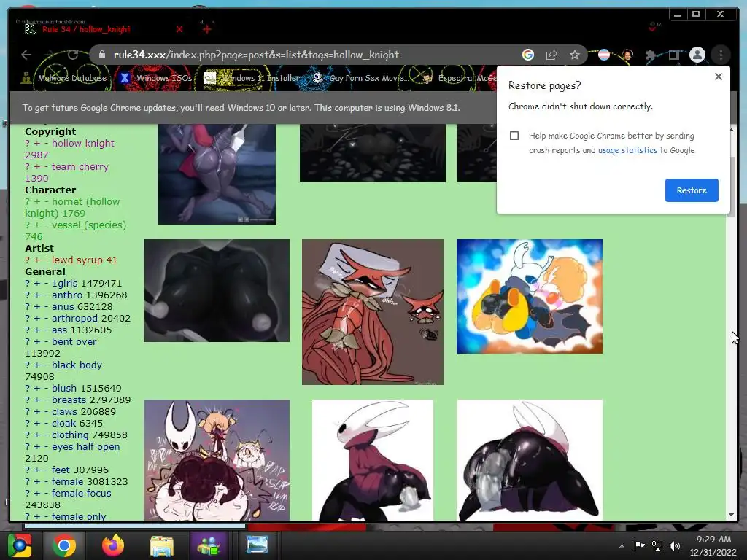The height and width of the screenshot is (560, 747).
Task: Open the Start button on the taskbar
Action: [20, 545]
